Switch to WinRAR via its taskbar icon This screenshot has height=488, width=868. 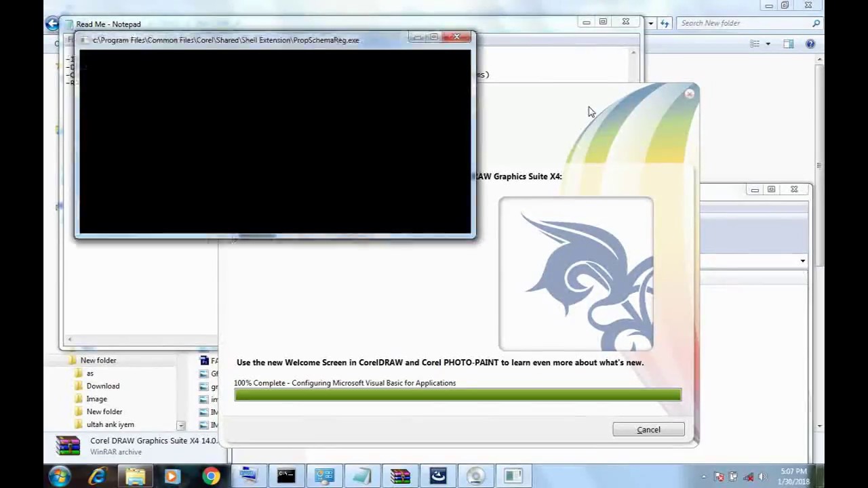[x=400, y=476]
